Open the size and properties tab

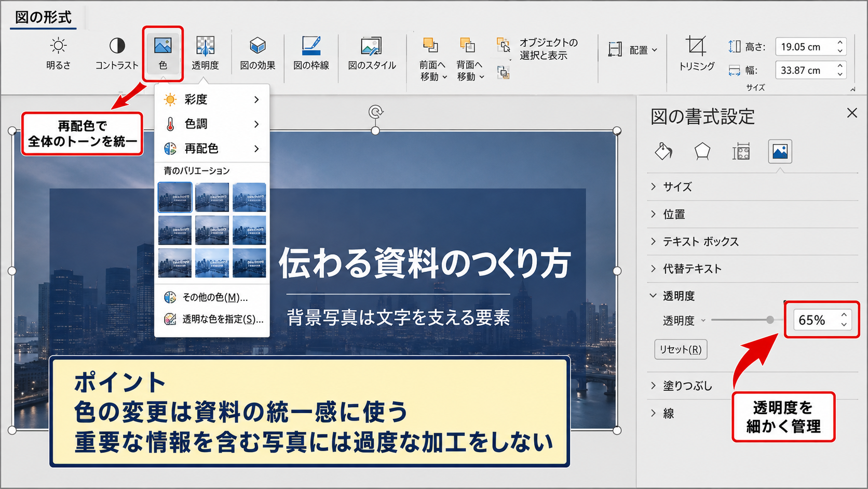click(x=741, y=152)
